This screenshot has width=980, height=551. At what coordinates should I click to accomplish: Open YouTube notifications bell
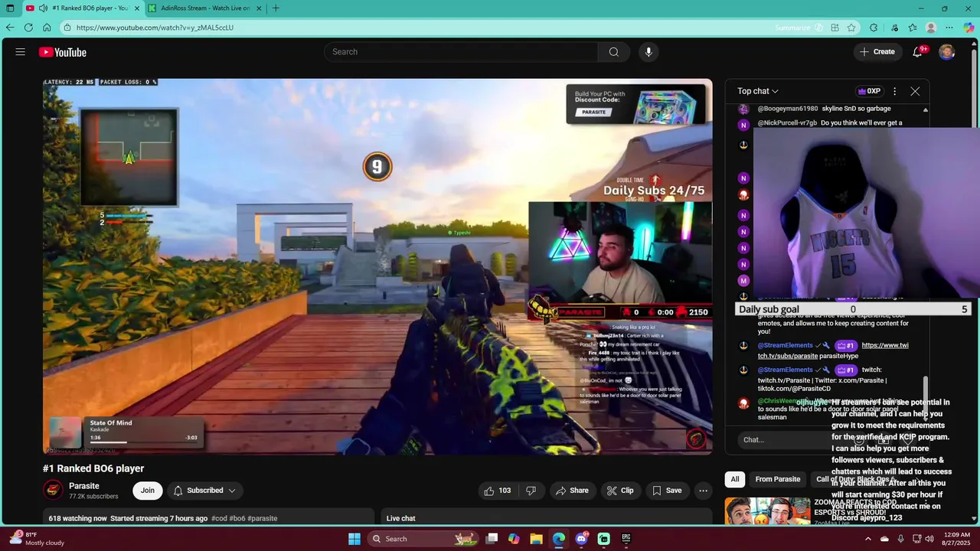coord(917,52)
